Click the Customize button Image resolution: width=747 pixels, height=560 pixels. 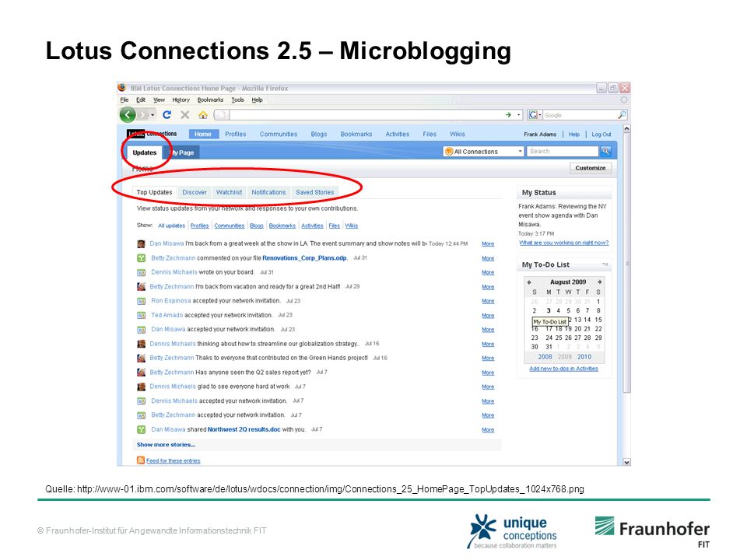(x=591, y=168)
